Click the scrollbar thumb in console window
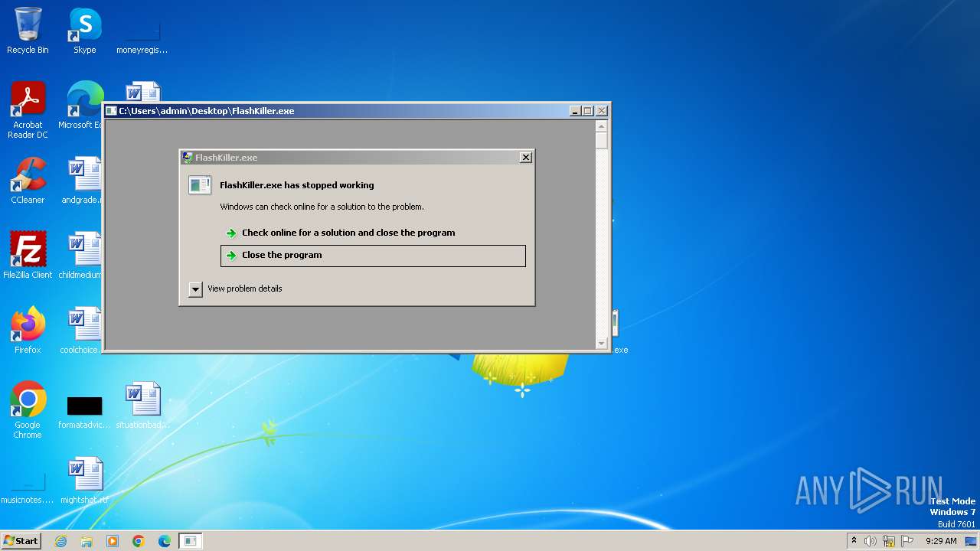Image resolution: width=980 pixels, height=551 pixels. [601, 141]
